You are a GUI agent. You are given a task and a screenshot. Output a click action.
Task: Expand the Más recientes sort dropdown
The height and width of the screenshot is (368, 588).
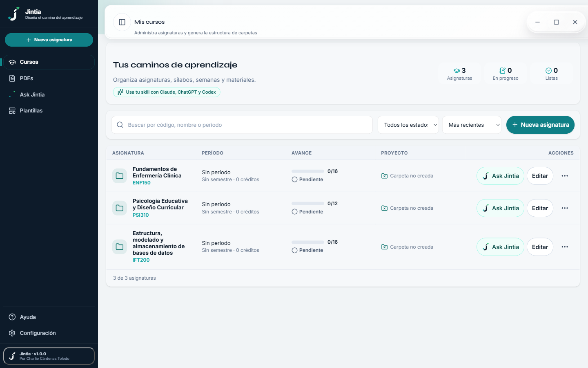click(x=472, y=125)
